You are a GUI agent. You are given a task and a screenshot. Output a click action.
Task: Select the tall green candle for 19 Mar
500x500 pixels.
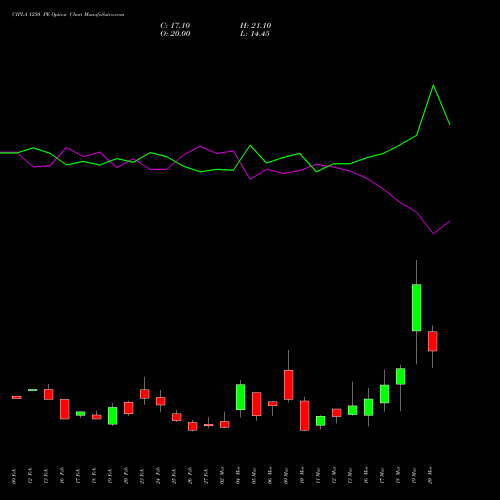(x=417, y=308)
